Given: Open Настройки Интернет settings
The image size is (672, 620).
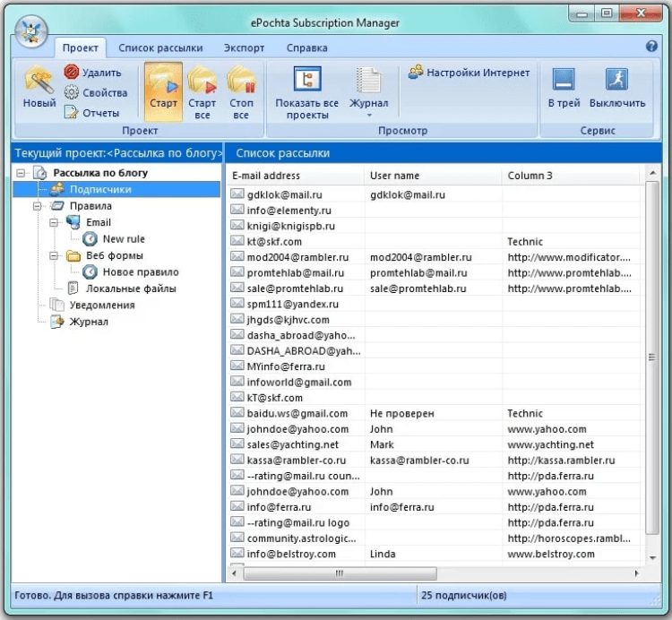Looking at the screenshot, I should (x=470, y=73).
